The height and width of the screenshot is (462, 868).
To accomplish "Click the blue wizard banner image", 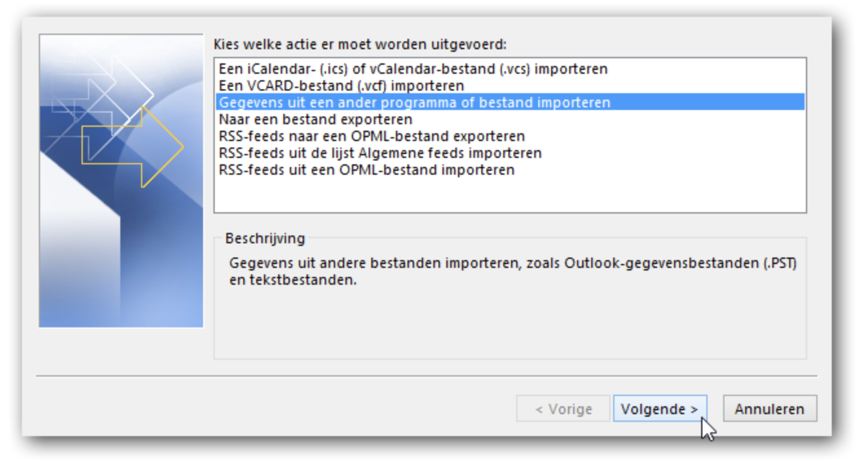I will 121,181.
